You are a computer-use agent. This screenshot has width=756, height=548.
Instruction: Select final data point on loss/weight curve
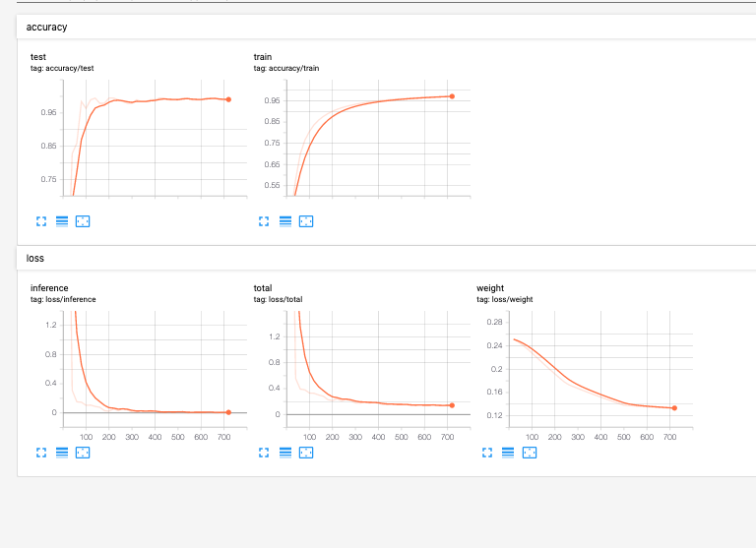[x=674, y=408]
